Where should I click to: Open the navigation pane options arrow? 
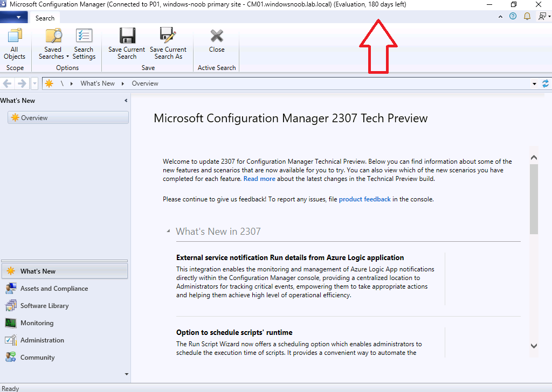click(127, 374)
